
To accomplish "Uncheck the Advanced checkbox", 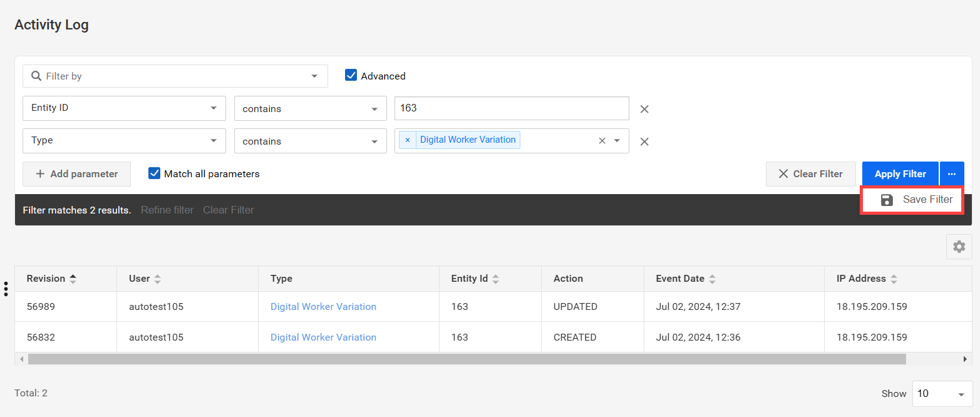I will point(351,75).
